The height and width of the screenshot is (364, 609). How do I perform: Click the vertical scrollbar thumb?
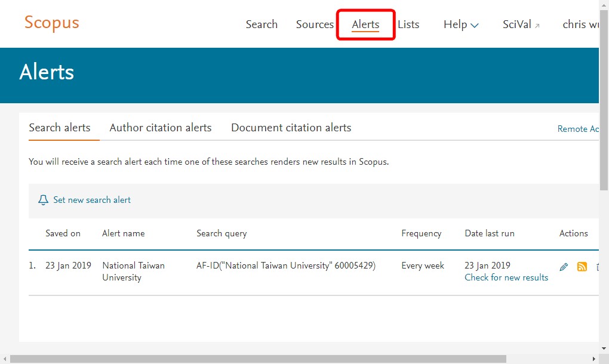(x=604, y=100)
